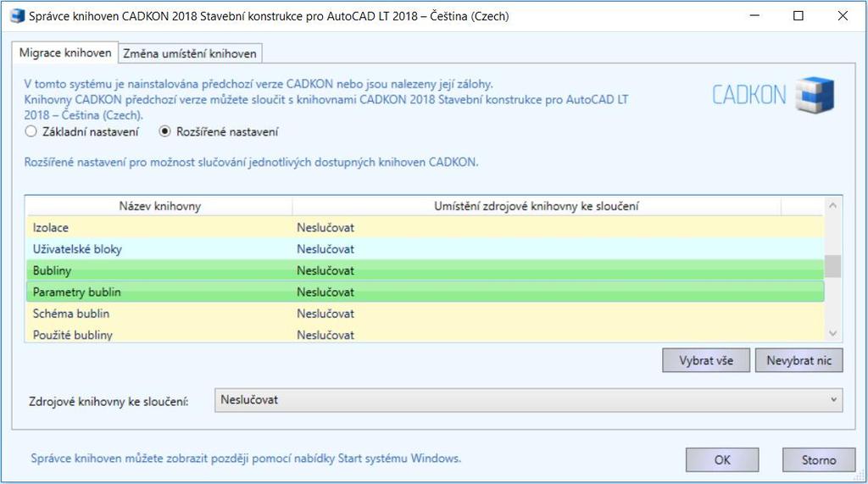Image resolution: width=868 pixels, height=484 pixels.
Task: Select the Uživatelské bloky row
Action: (x=426, y=249)
